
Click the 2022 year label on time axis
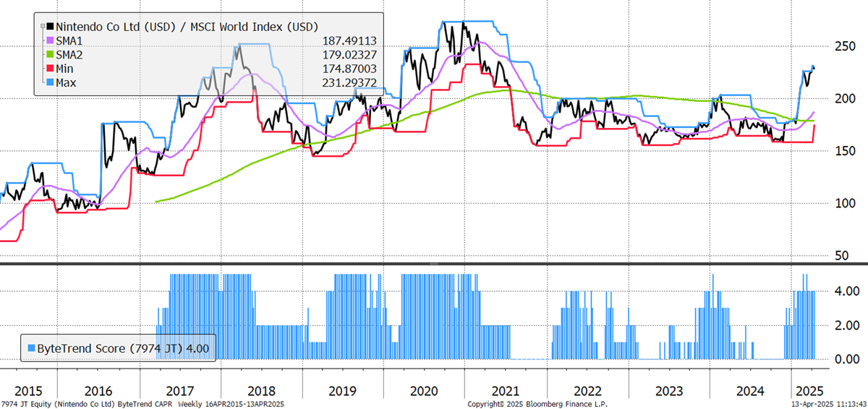[587, 391]
